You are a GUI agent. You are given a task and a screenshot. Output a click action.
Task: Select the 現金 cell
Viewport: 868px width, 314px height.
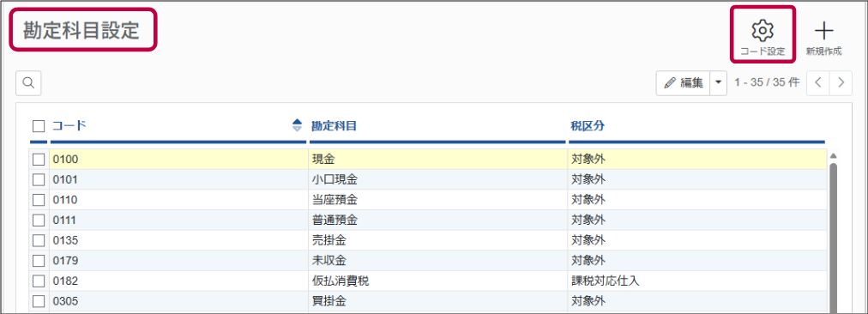pos(437,160)
